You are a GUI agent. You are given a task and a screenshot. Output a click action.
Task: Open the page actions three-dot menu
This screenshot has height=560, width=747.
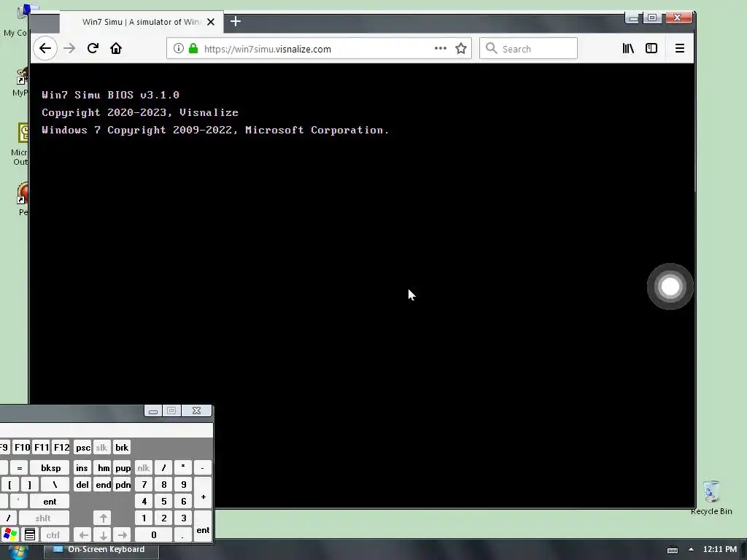point(441,48)
